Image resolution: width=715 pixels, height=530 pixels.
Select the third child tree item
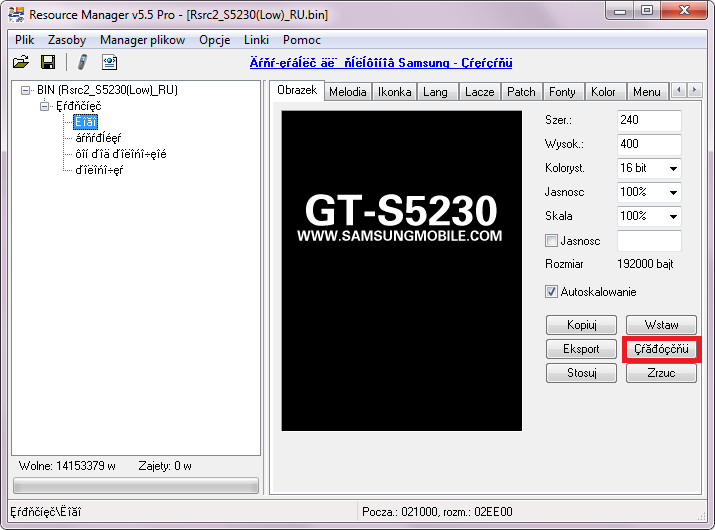(x=121, y=154)
